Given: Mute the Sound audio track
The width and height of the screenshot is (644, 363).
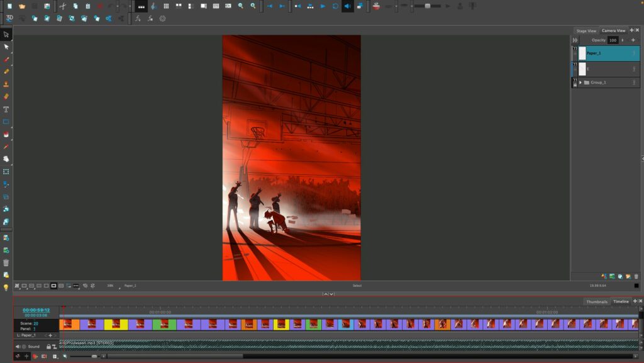Looking at the screenshot, I should pos(18,347).
